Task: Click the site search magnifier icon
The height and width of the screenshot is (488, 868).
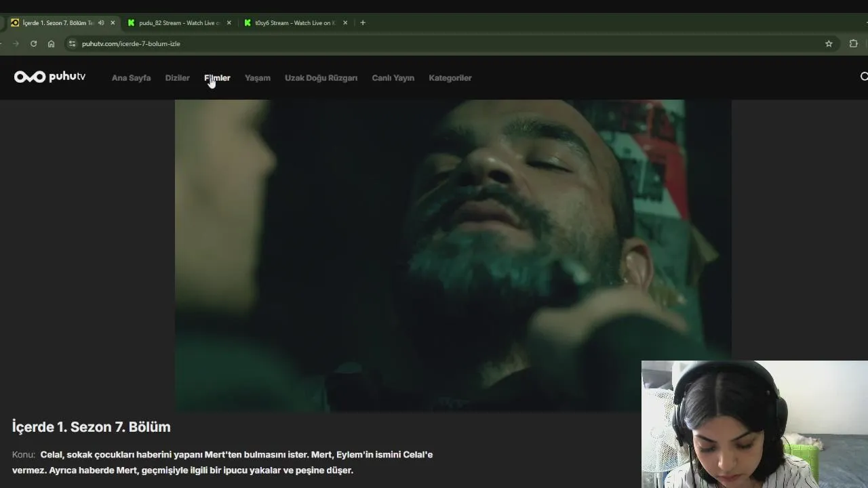Action: click(864, 77)
